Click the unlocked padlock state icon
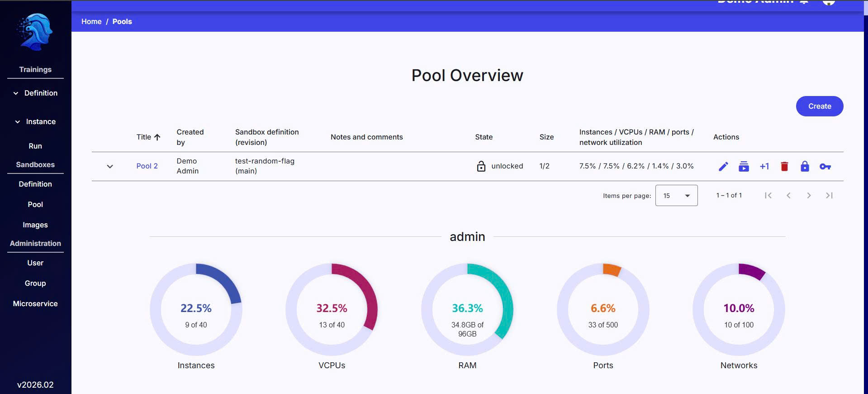 coord(481,166)
